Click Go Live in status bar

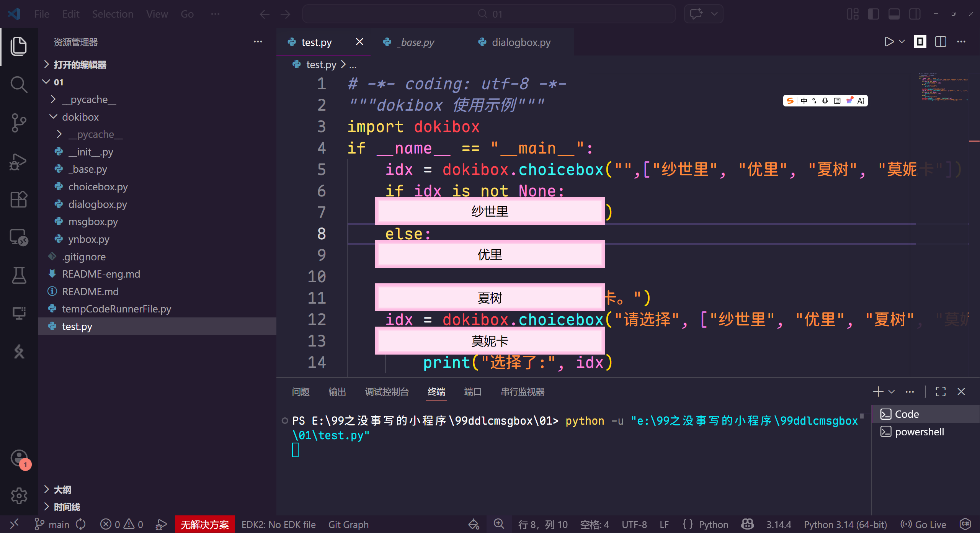point(923,525)
